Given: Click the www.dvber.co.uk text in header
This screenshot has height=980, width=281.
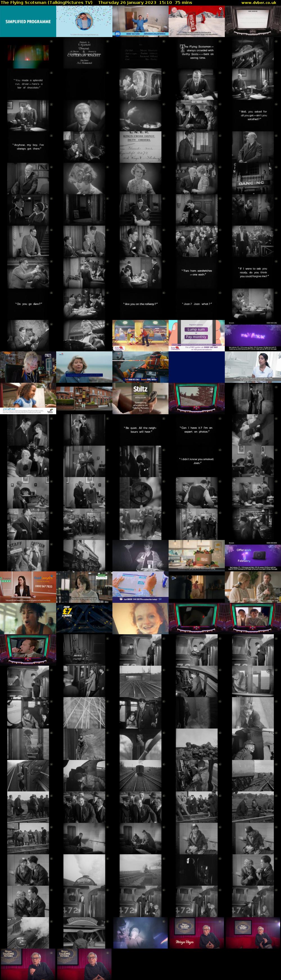Looking at the screenshot, I should click(259, 2).
